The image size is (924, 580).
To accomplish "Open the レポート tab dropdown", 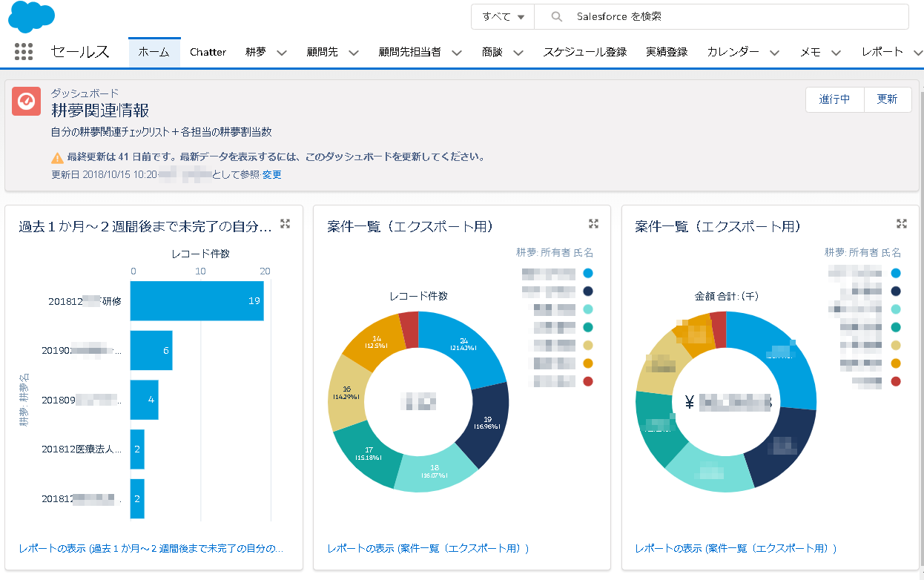I will pyautogui.click(x=919, y=53).
